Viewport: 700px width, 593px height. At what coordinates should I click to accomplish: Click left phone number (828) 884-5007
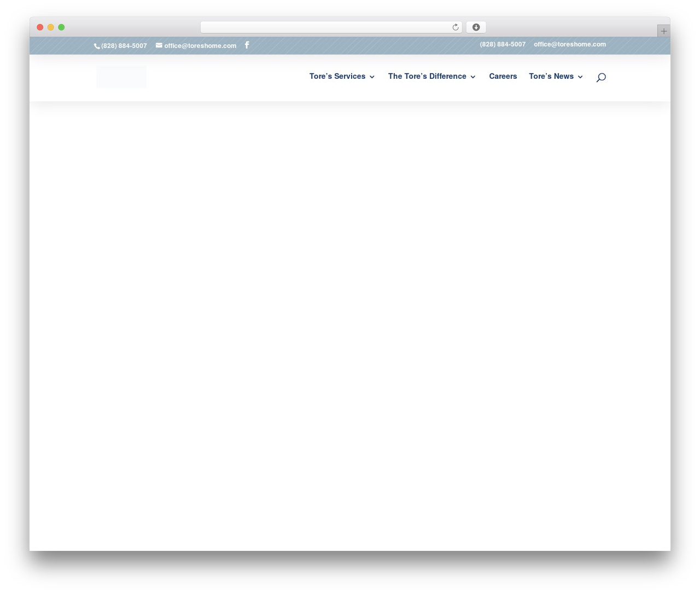pos(124,46)
